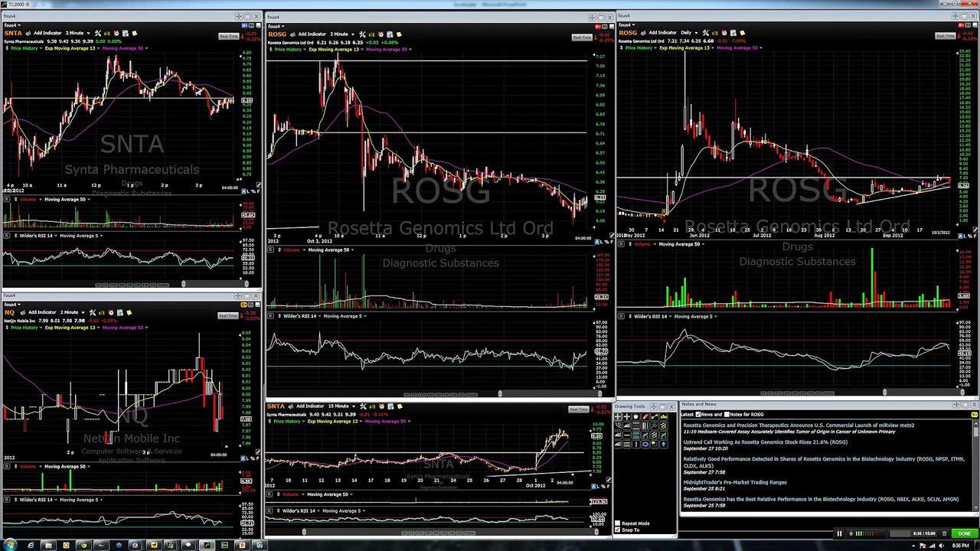Pause the recording playback
This screenshot has width=980, height=551.
click(839, 533)
